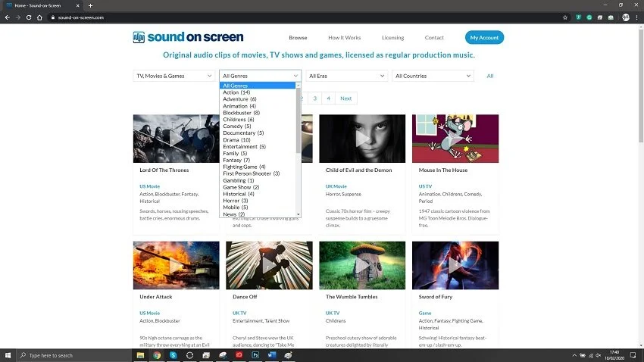Open the All Countries dropdown
This screenshot has width=644, height=362.
tap(433, 76)
